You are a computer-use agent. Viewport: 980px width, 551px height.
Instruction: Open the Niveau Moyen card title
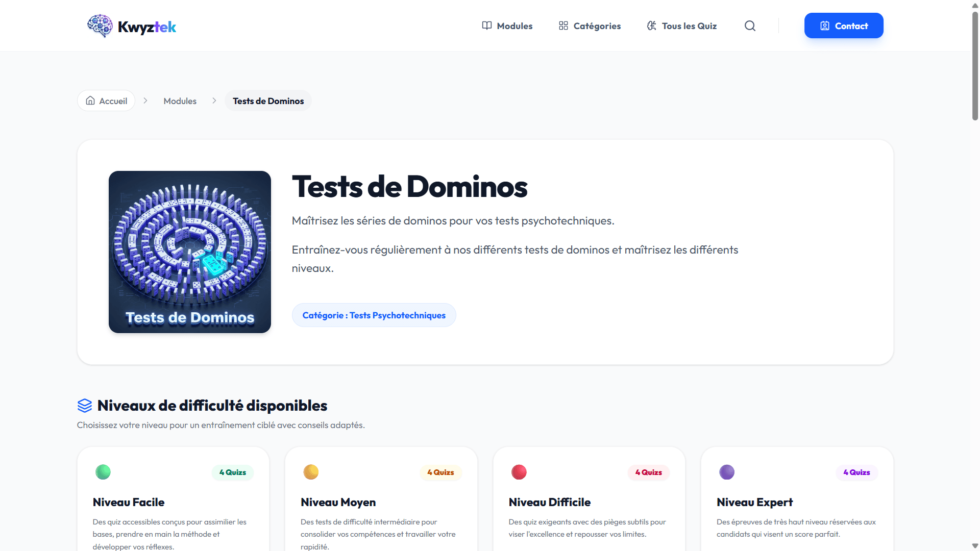pos(338,503)
